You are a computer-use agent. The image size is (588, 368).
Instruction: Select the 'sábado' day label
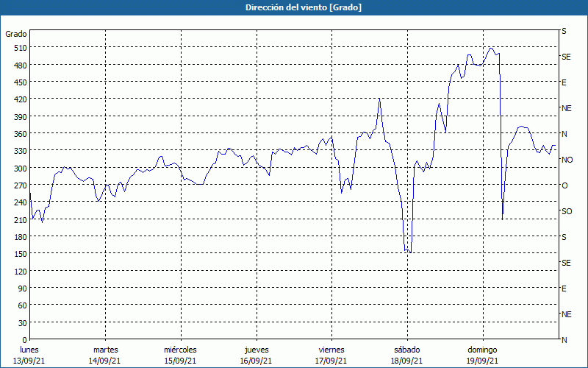pyautogui.click(x=407, y=350)
